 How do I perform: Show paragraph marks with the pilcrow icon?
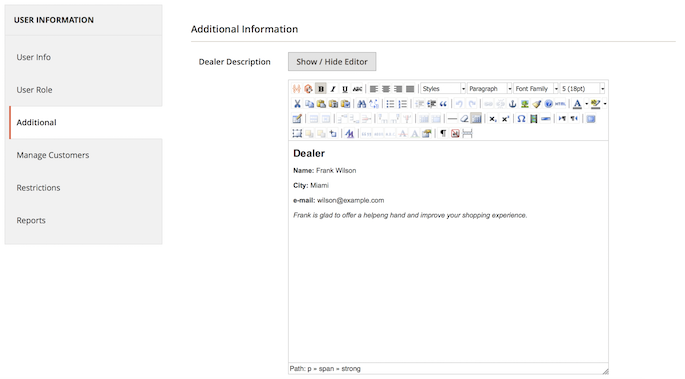coord(443,134)
